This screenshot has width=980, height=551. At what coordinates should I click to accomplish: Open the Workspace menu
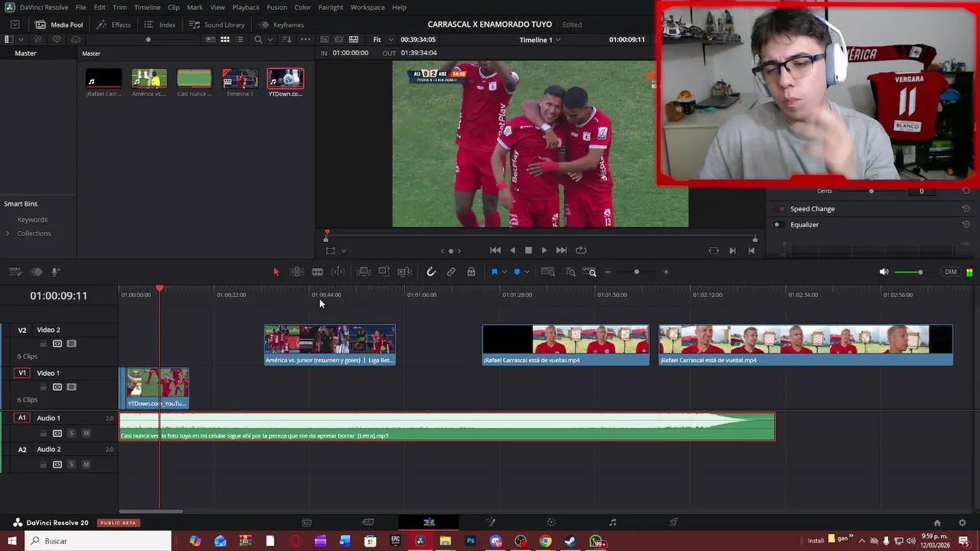coord(367,7)
